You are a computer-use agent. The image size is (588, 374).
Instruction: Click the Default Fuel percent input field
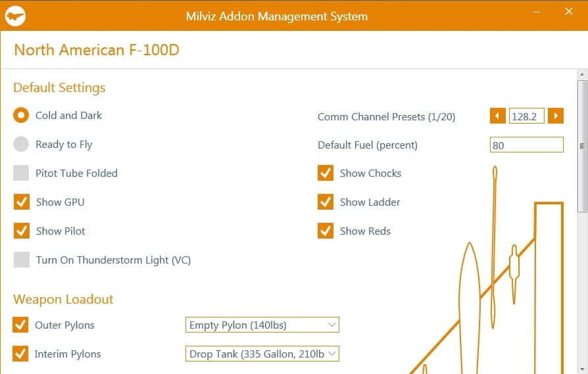click(x=526, y=145)
